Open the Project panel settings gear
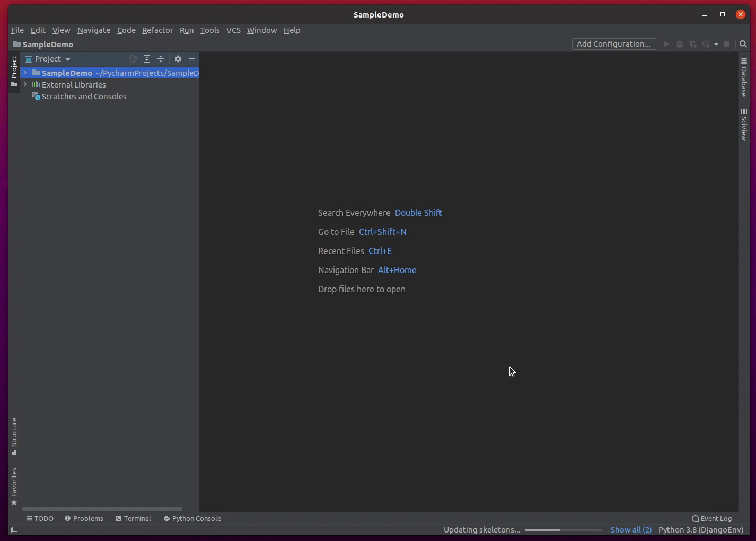This screenshot has height=541, width=756. coord(178,59)
